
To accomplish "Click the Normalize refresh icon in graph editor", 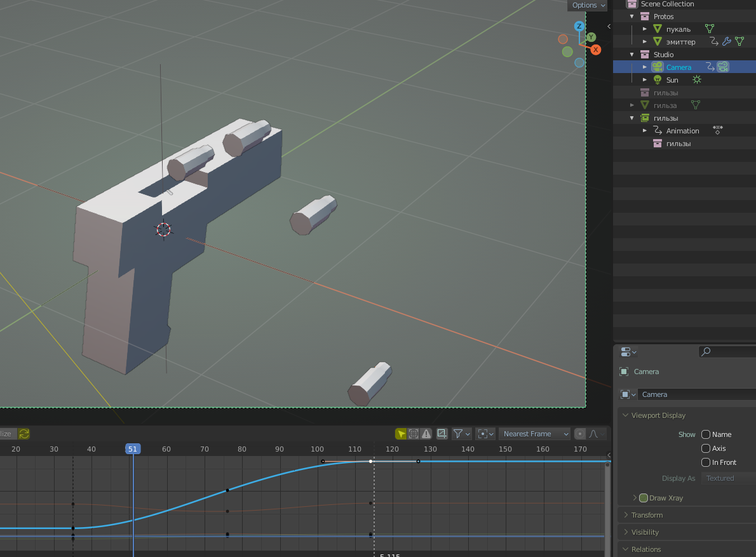I will tap(24, 434).
